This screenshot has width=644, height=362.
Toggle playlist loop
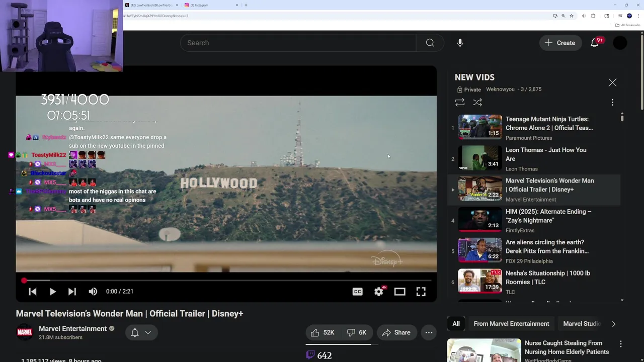click(460, 102)
